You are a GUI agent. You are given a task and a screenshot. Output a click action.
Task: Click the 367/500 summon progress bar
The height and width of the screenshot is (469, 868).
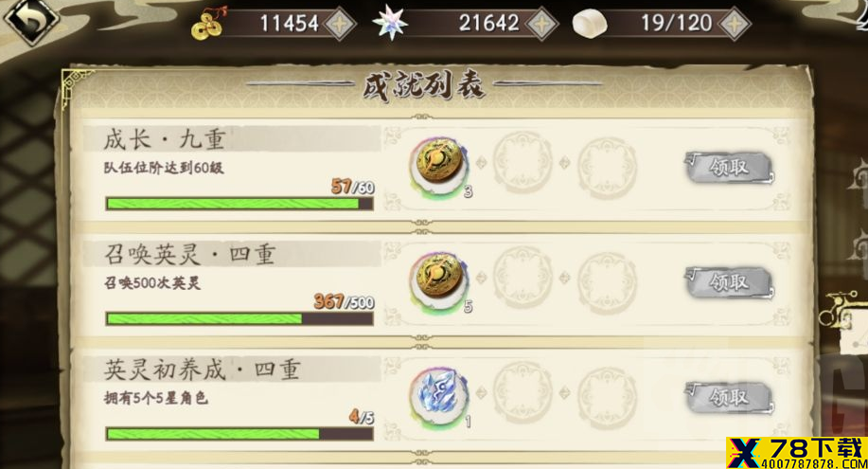tap(239, 318)
